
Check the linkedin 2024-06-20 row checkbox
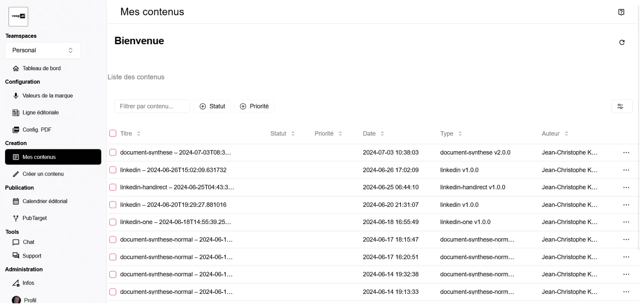pos(113,205)
